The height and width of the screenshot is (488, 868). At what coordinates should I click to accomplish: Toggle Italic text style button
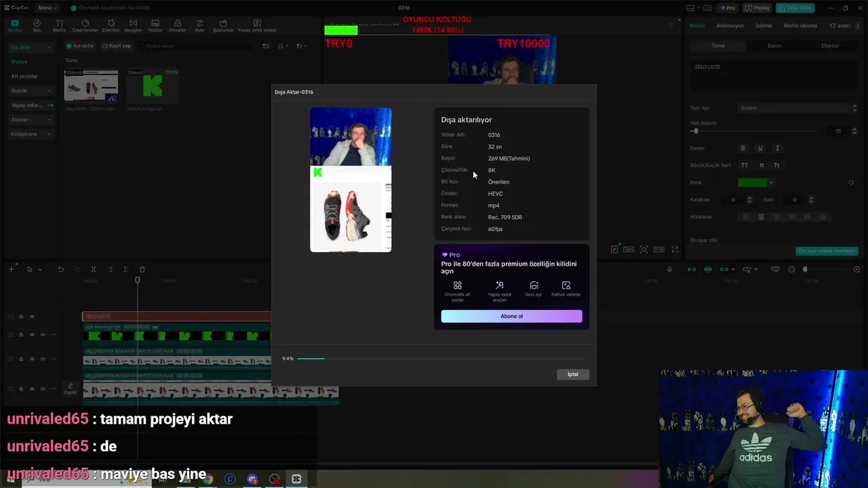[777, 148]
